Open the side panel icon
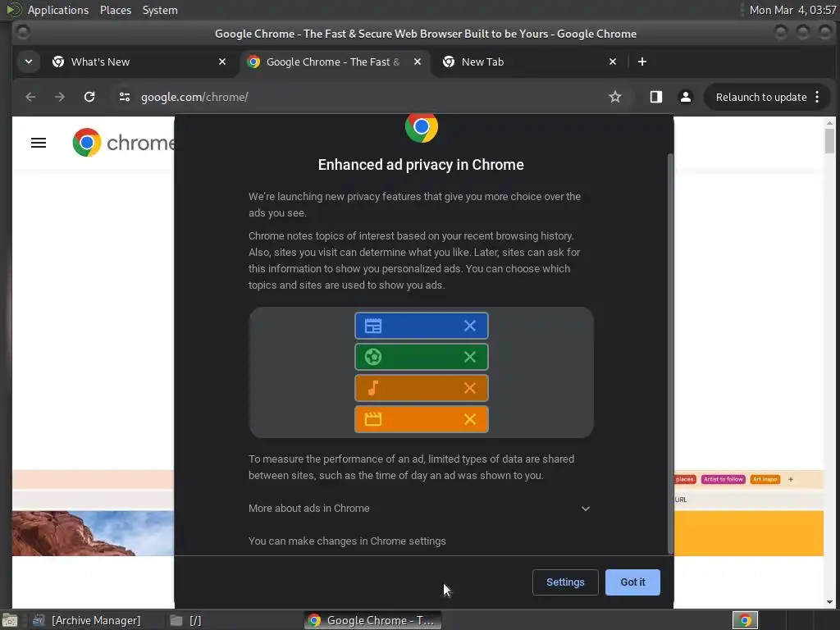Screen dimensions: 840x630 (x=655, y=97)
